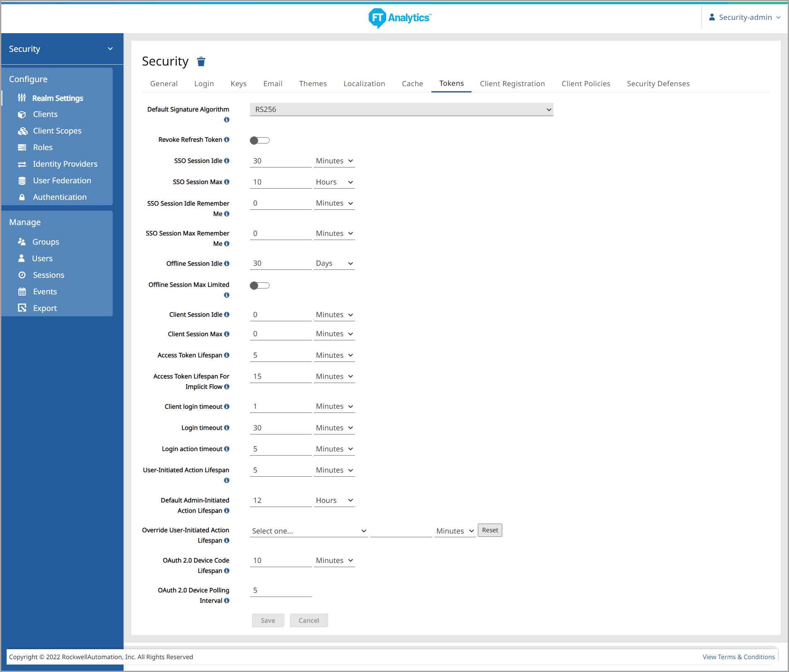The image size is (789, 672).
Task: Click the OAuth 2.0 Device Polling Interval field
Action: [281, 590]
